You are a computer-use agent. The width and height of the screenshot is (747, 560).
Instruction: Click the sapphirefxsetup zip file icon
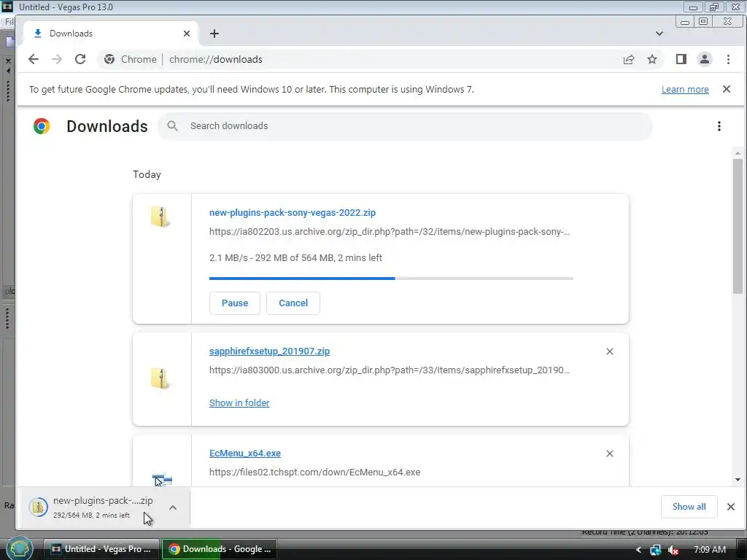click(x=160, y=378)
